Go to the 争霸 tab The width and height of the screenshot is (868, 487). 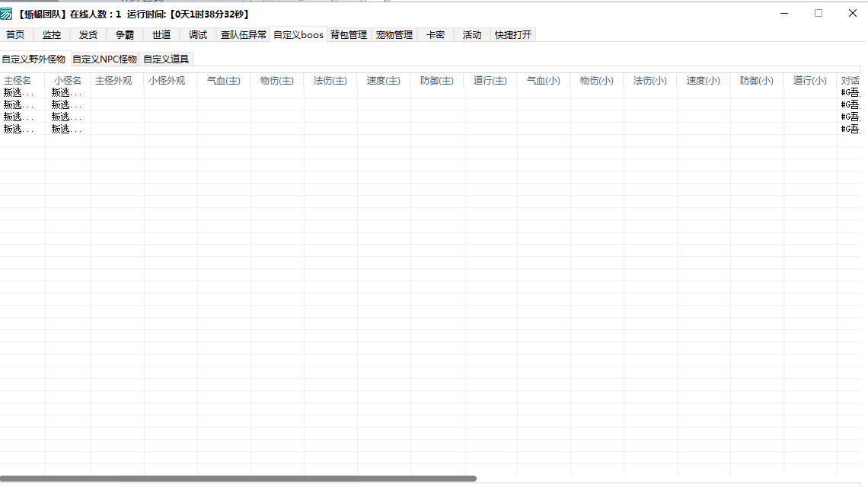125,35
